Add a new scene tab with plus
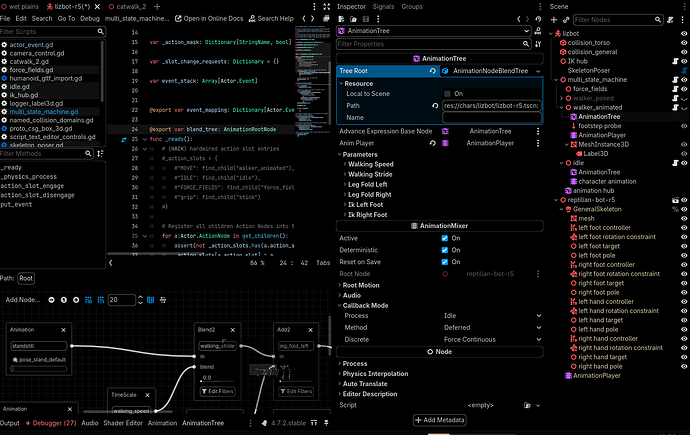The image size is (690, 435). pyautogui.click(x=157, y=7)
